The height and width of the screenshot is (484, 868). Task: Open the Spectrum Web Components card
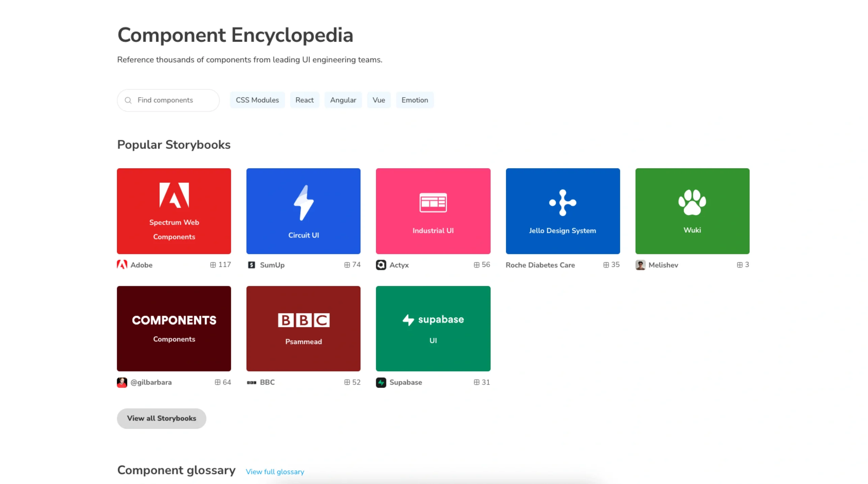(174, 211)
